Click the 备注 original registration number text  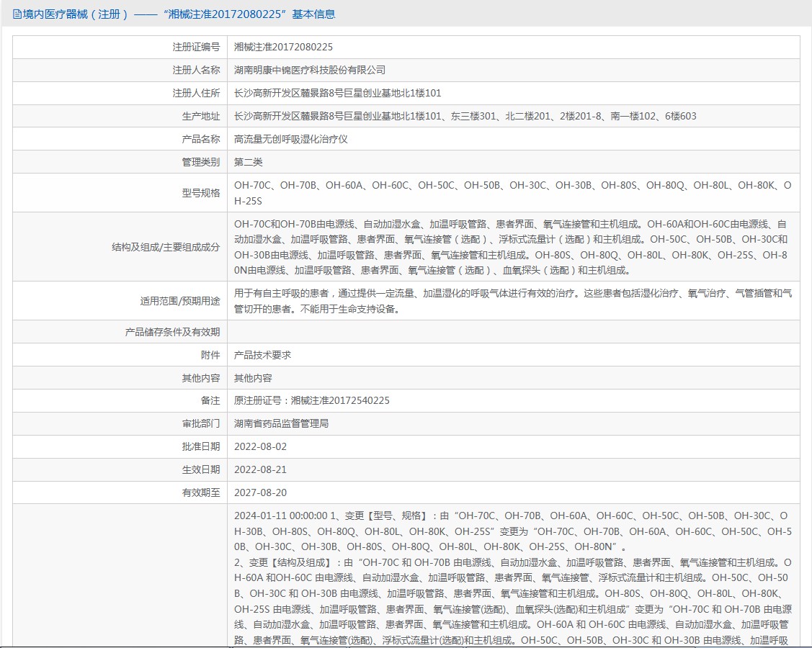(311, 401)
